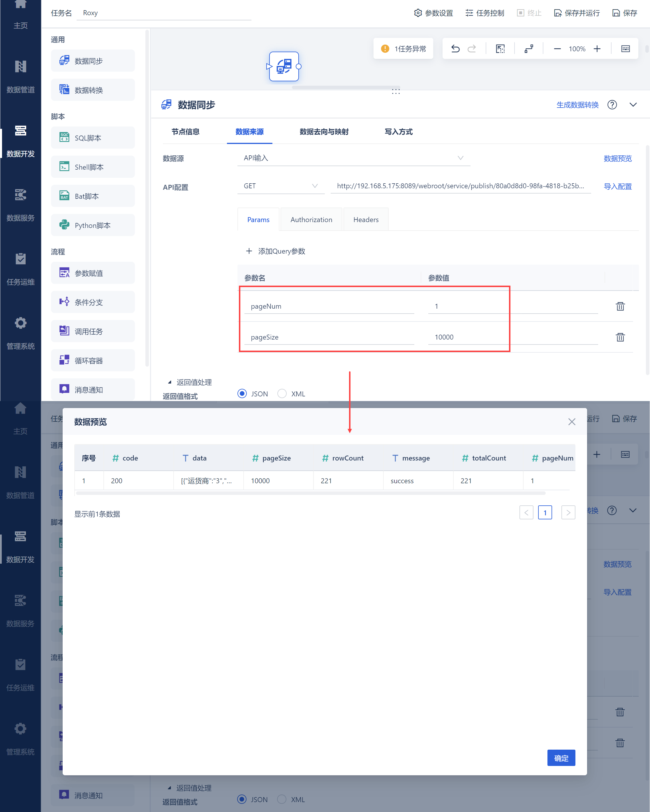
Task: Click the 导入配置 link
Action: click(x=617, y=187)
